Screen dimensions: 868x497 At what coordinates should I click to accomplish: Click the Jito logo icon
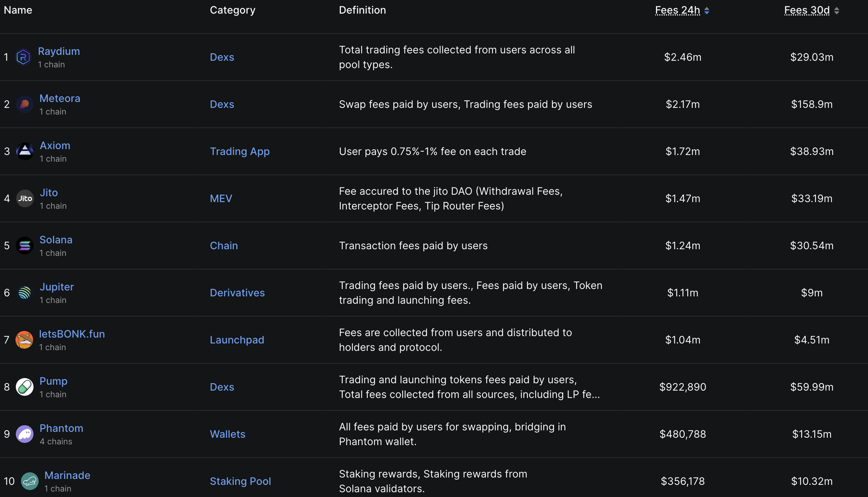(x=25, y=198)
